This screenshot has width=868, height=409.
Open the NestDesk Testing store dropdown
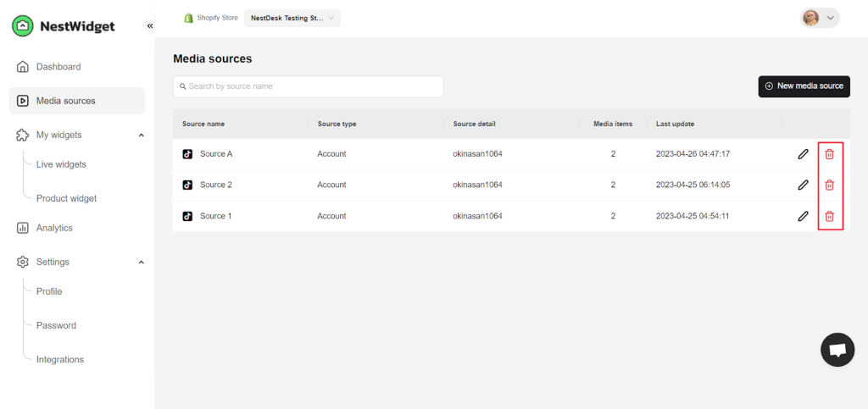[x=292, y=18]
